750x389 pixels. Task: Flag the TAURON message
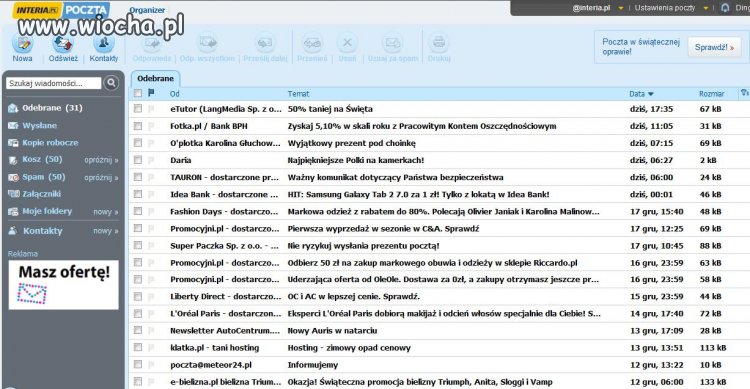(151, 177)
